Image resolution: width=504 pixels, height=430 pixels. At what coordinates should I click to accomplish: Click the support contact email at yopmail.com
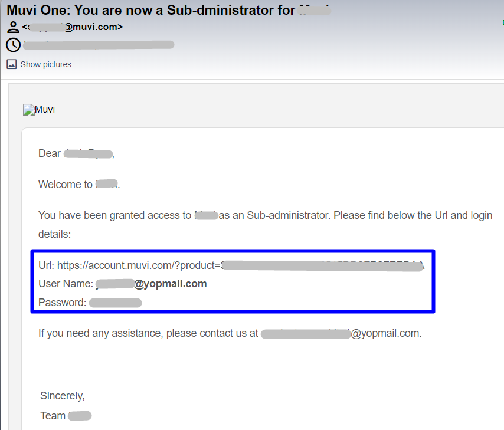(x=341, y=333)
